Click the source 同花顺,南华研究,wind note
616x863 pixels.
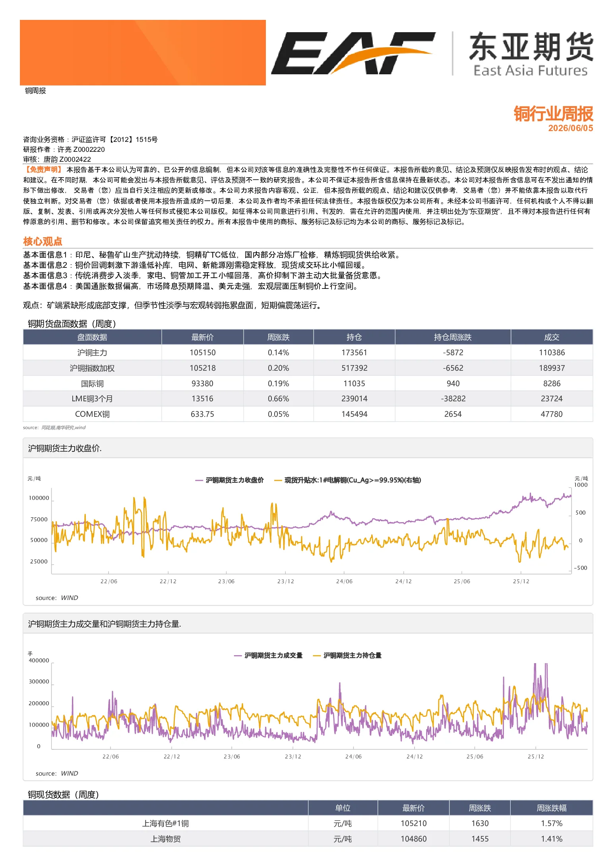(54, 428)
